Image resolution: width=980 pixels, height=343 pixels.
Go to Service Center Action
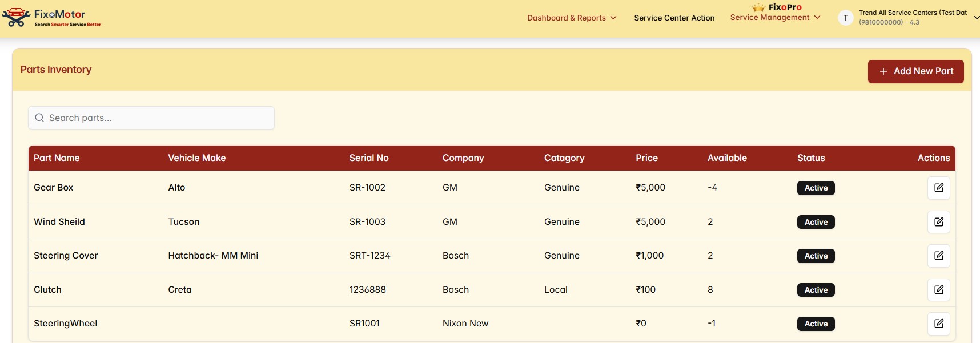point(674,18)
